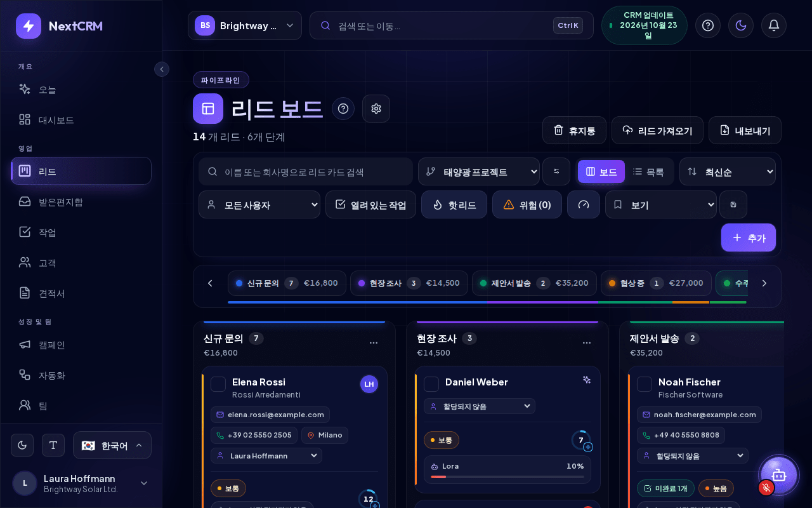Open the 태양광 프로젝트 pipeline dropdown
Screen dimensions: 812x508
click(479, 171)
